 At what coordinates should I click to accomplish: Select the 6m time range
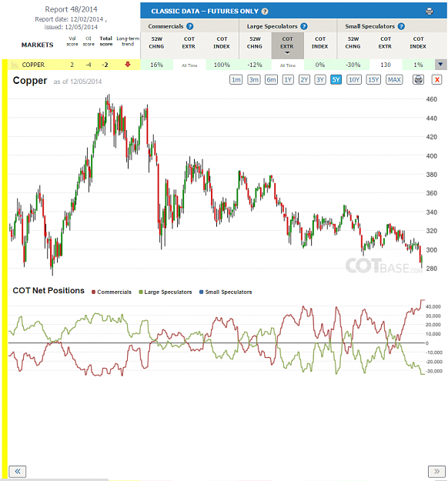pos(271,80)
